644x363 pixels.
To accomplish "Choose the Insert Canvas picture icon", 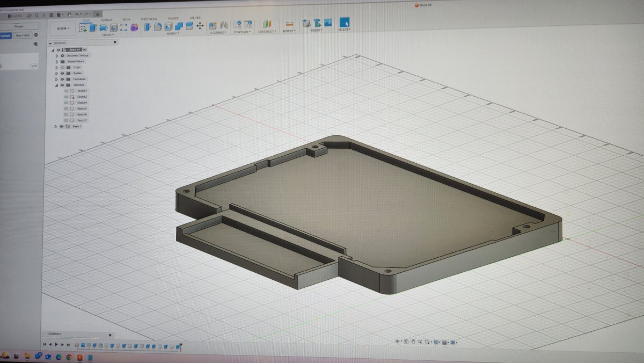I will 328,23.
